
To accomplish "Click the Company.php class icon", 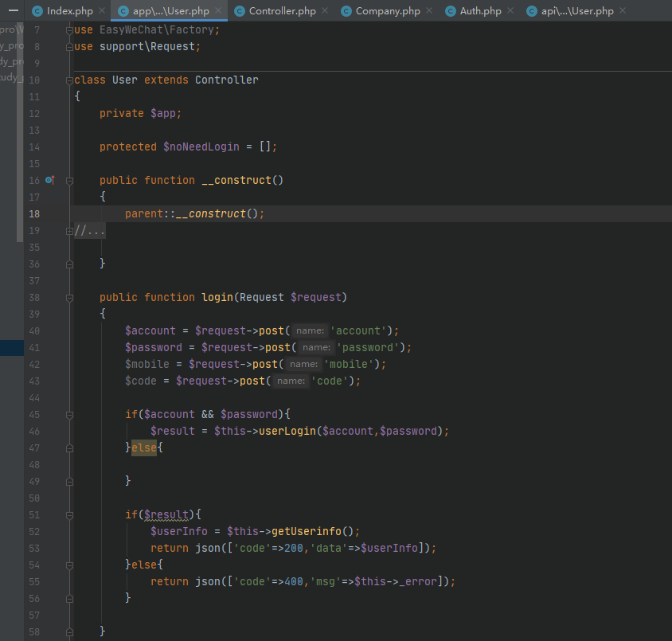I will 346,11.
